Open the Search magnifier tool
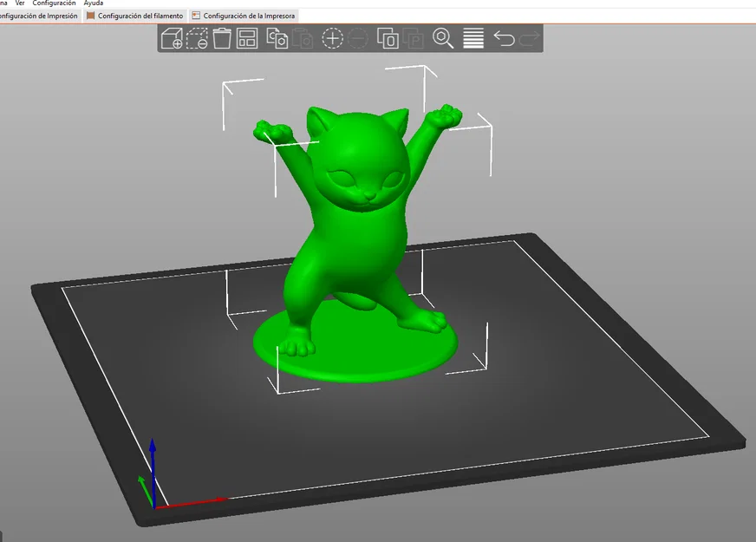This screenshot has height=542, width=756. [443, 38]
